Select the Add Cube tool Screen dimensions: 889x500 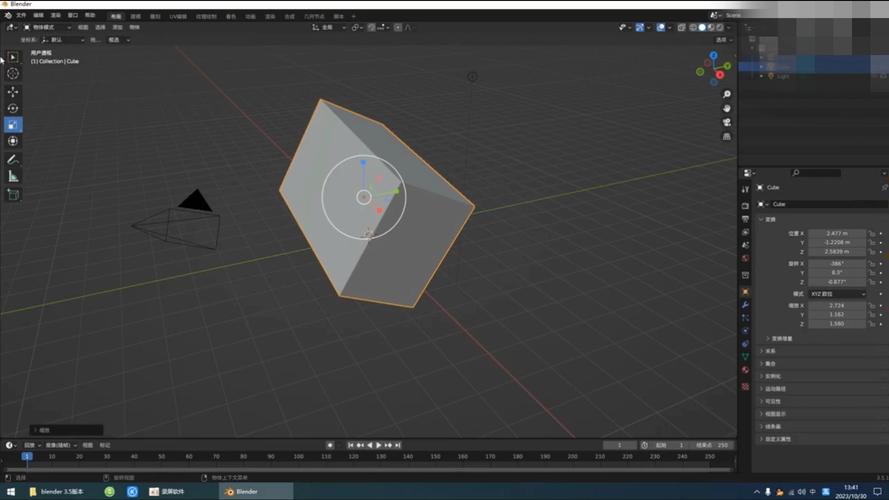13,195
